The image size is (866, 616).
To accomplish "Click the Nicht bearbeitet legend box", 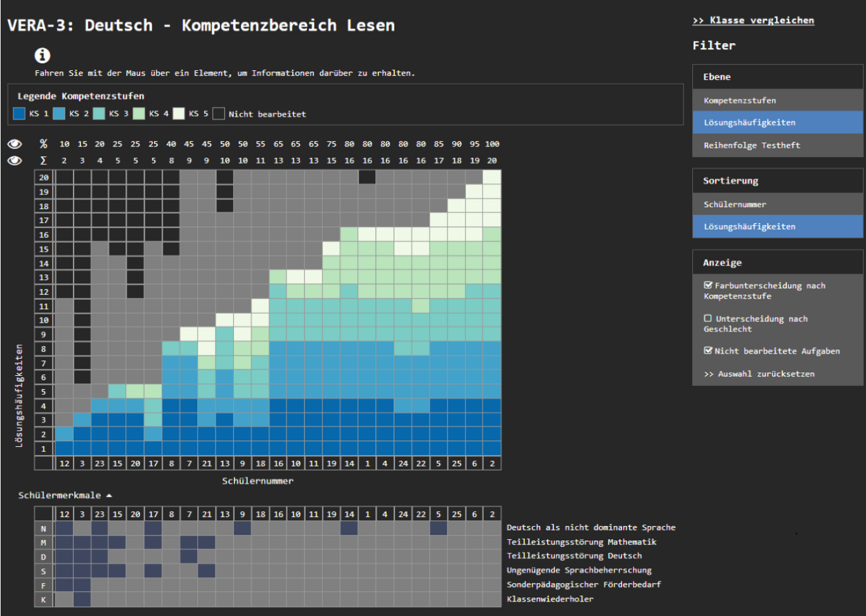I will 219,113.
